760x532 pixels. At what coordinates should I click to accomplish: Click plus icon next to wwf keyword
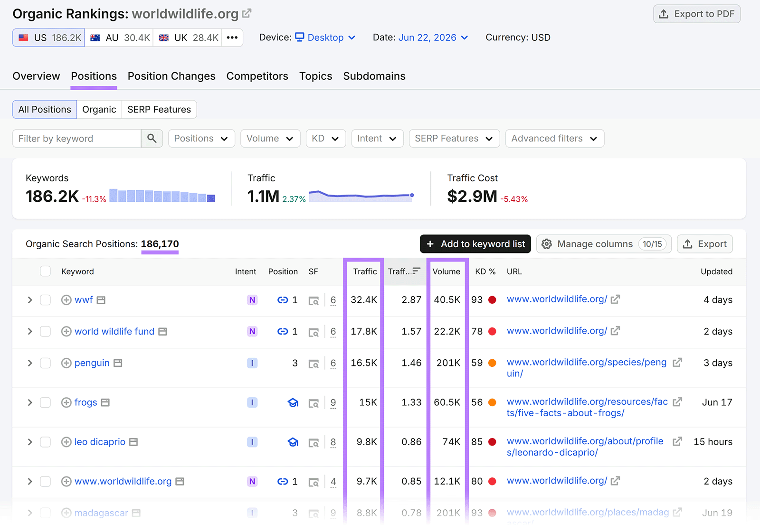[66, 300]
